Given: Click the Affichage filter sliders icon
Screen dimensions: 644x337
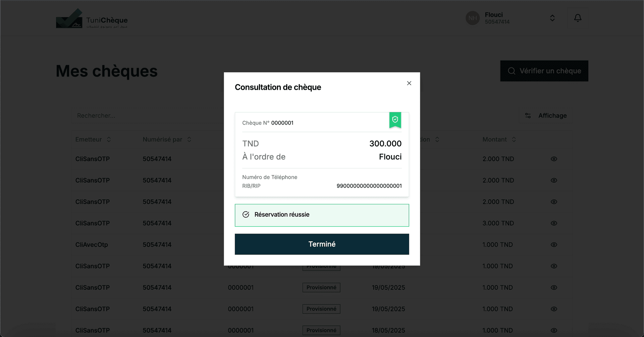Looking at the screenshot, I should pyautogui.click(x=528, y=116).
